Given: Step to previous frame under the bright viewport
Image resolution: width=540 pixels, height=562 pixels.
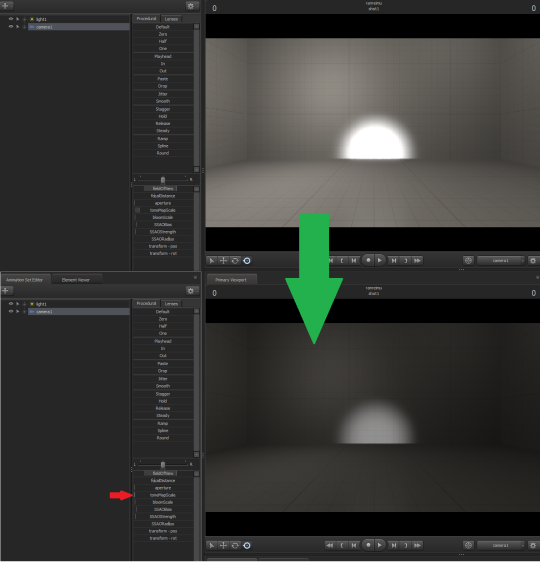Looking at the screenshot, I should (x=354, y=261).
